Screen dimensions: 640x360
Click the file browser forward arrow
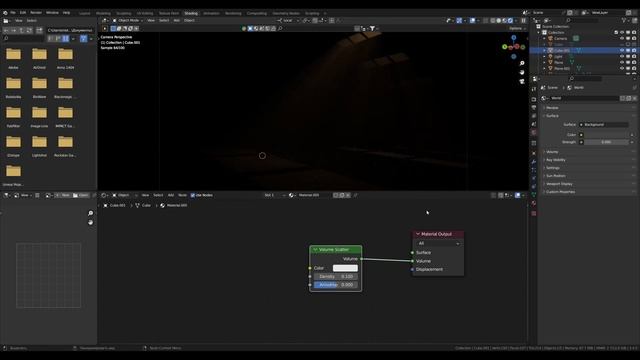14,30
